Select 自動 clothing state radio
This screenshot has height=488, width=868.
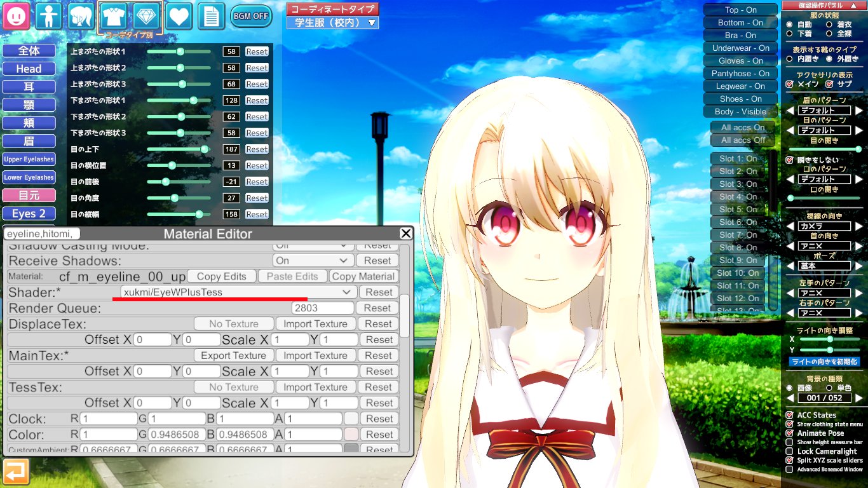pyautogui.click(x=790, y=24)
